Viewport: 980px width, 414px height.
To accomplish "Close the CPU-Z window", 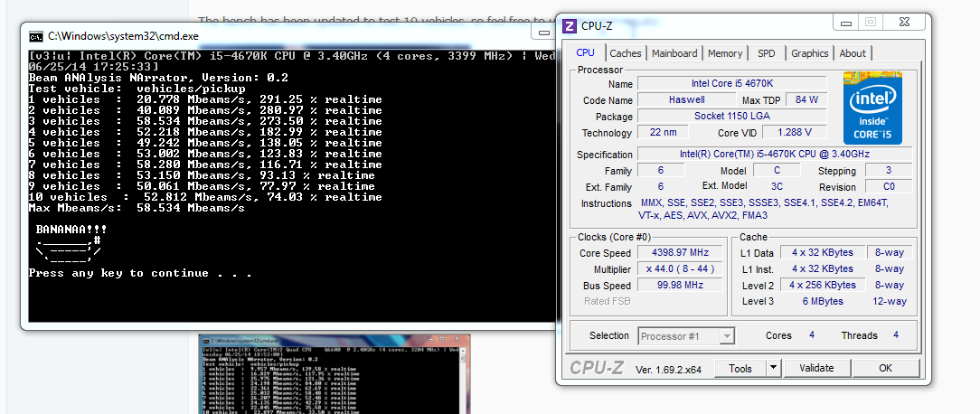I will (904, 23).
